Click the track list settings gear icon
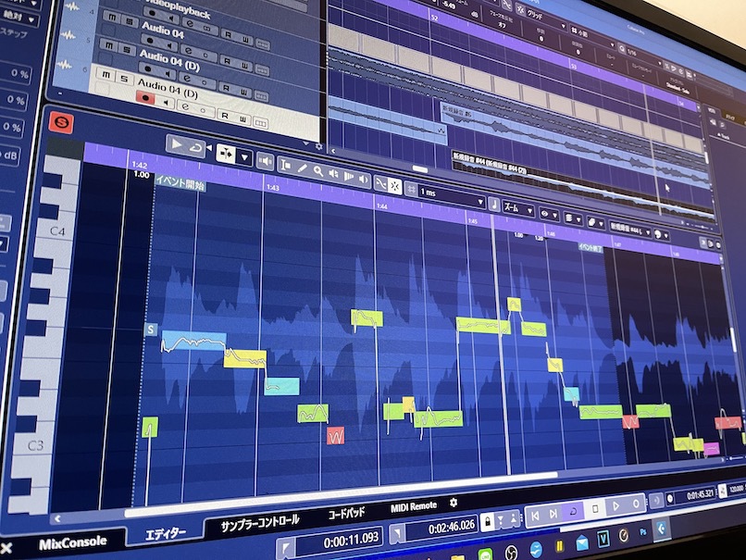Viewport: 746px width, 560px height. click(318, 146)
